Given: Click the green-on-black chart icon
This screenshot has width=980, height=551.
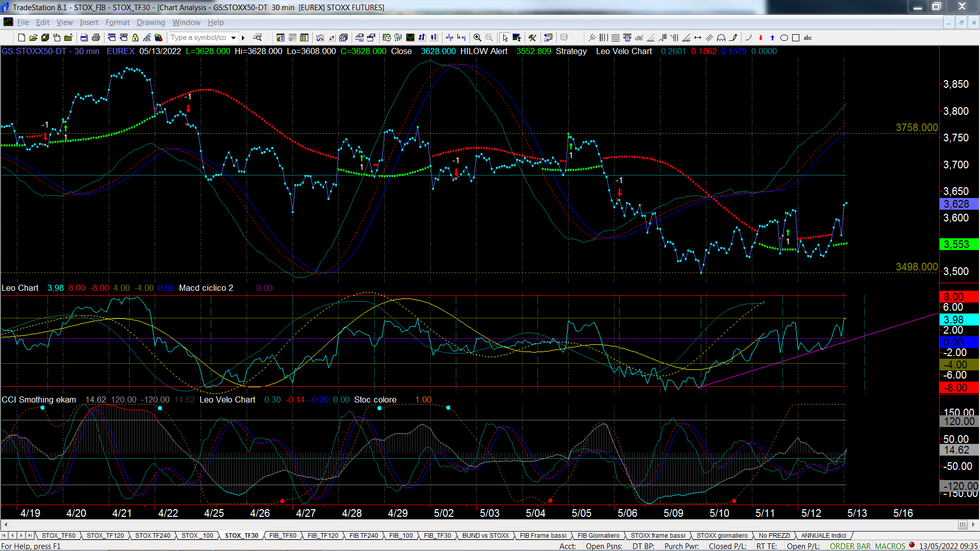Looking at the screenshot, I should point(410,38).
